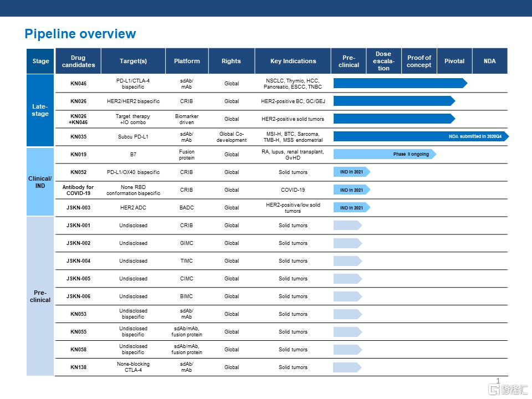The image size is (532, 399).
Task: Click the Phase II ongoing progress bar
Action: [385, 154]
